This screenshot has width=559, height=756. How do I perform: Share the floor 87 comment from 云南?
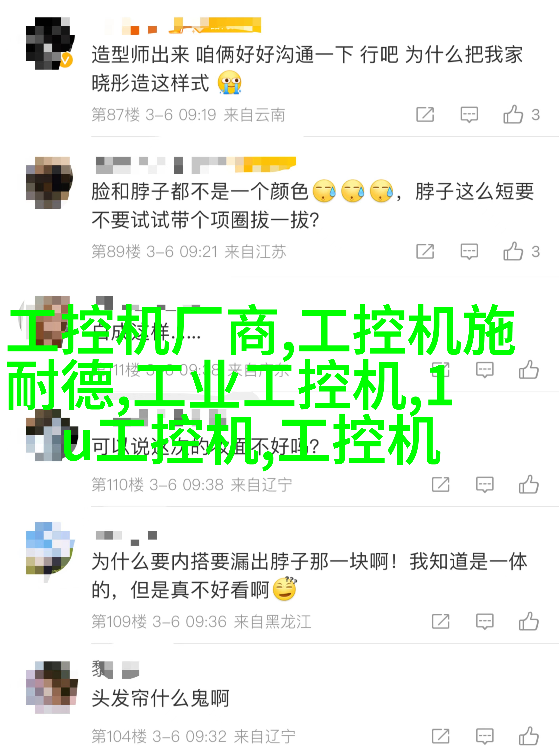(x=425, y=114)
